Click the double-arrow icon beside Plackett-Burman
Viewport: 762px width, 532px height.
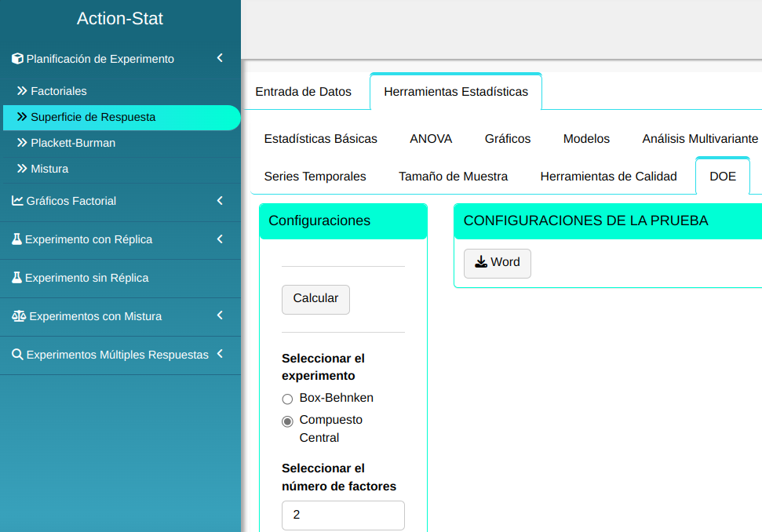22,143
